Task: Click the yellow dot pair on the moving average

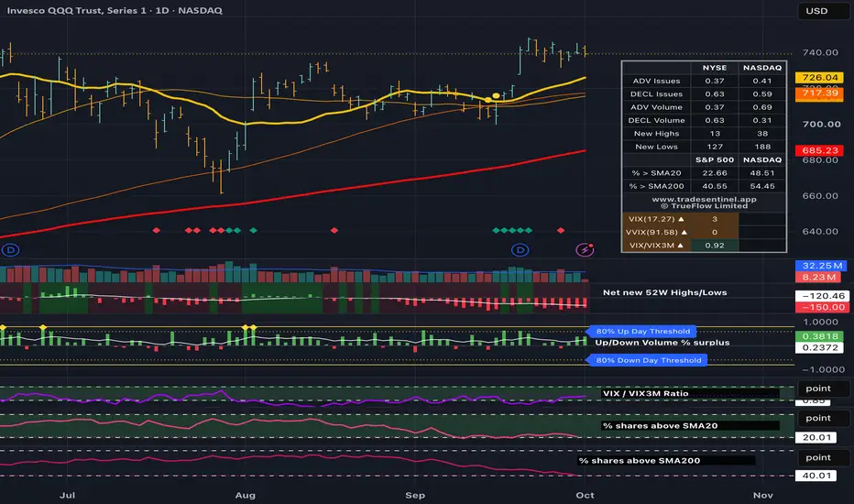Action: click(x=492, y=98)
